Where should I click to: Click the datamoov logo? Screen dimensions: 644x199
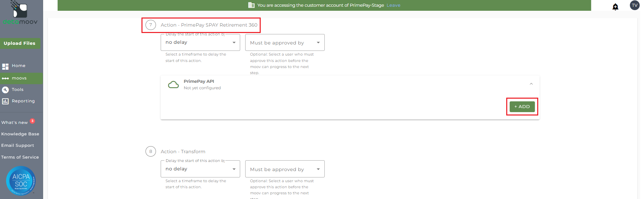20,13
